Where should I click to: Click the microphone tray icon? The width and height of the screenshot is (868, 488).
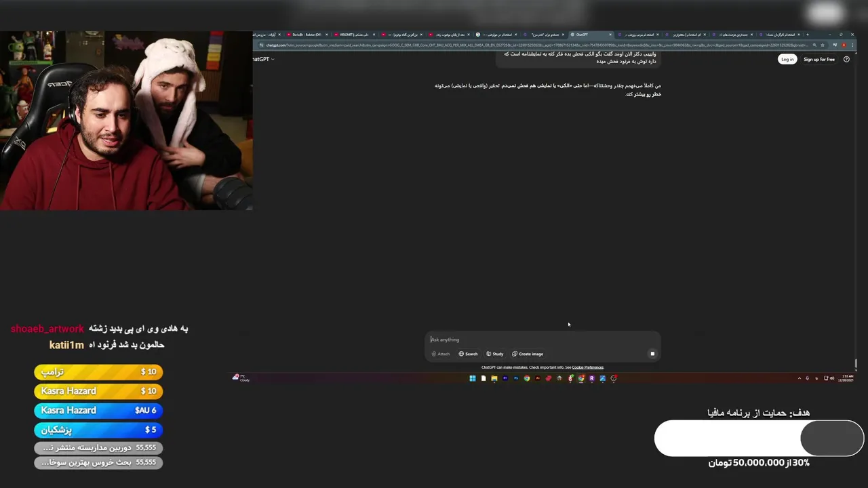(x=807, y=378)
